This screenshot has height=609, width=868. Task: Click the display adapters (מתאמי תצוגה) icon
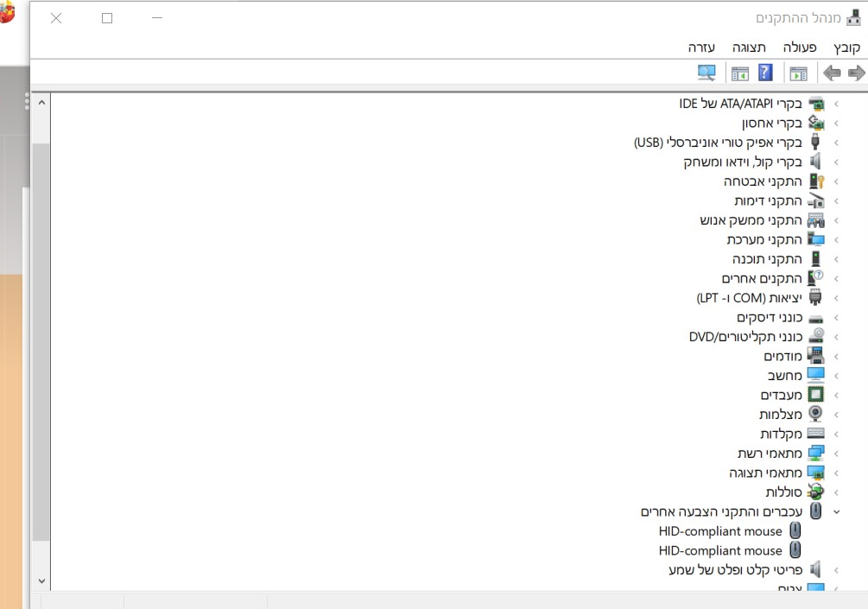click(x=816, y=473)
